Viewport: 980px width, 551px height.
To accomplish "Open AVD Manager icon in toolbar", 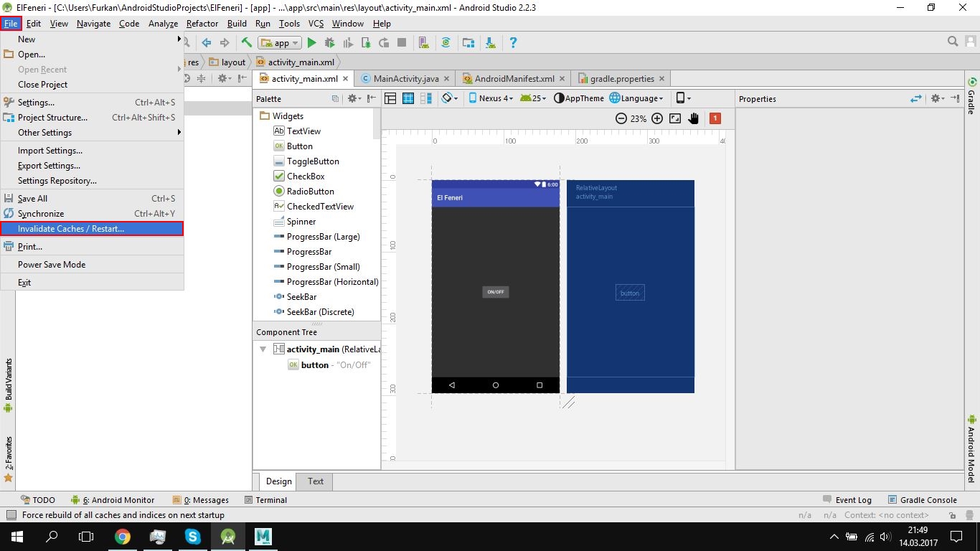I will pyautogui.click(x=424, y=42).
